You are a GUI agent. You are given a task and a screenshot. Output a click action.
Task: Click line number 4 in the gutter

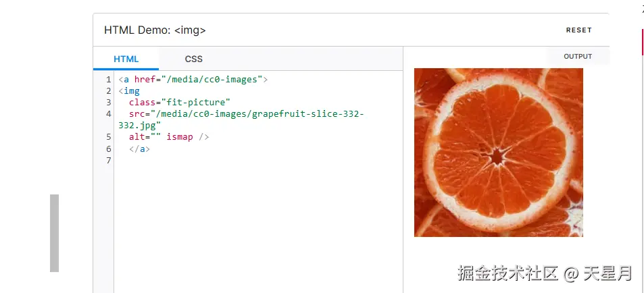(108, 113)
